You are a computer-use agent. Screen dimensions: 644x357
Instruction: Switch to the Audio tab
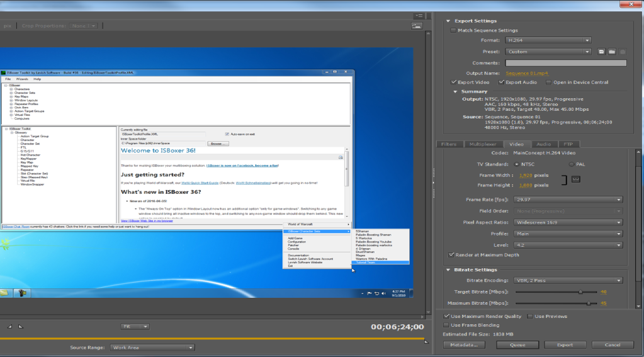[543, 144]
